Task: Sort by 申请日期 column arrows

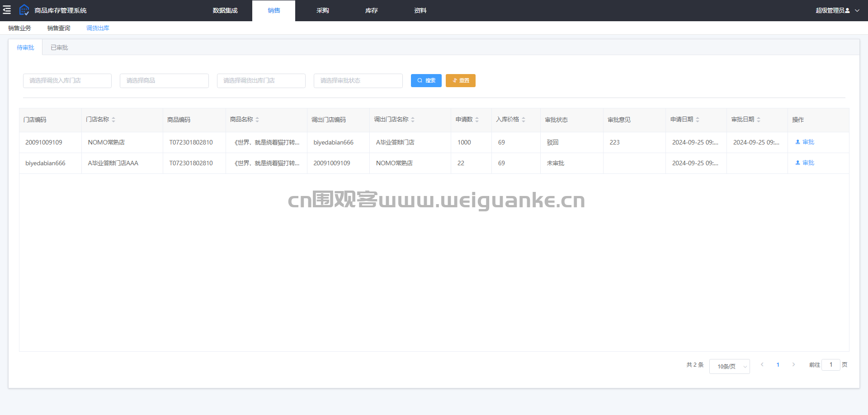Action: [x=698, y=120]
